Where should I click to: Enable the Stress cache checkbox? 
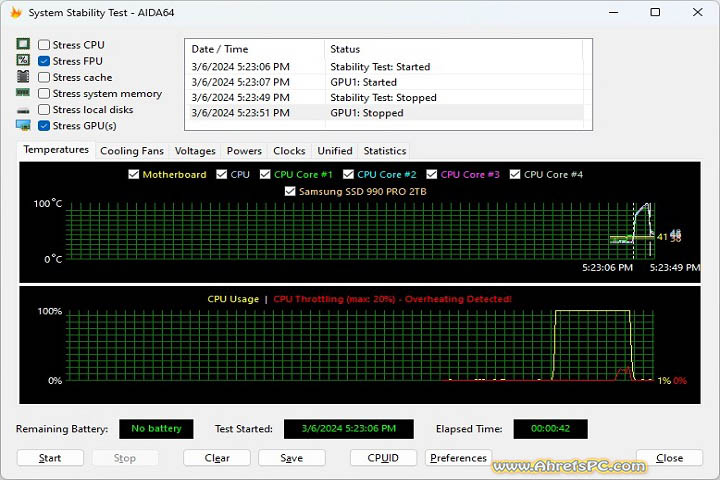(44, 77)
